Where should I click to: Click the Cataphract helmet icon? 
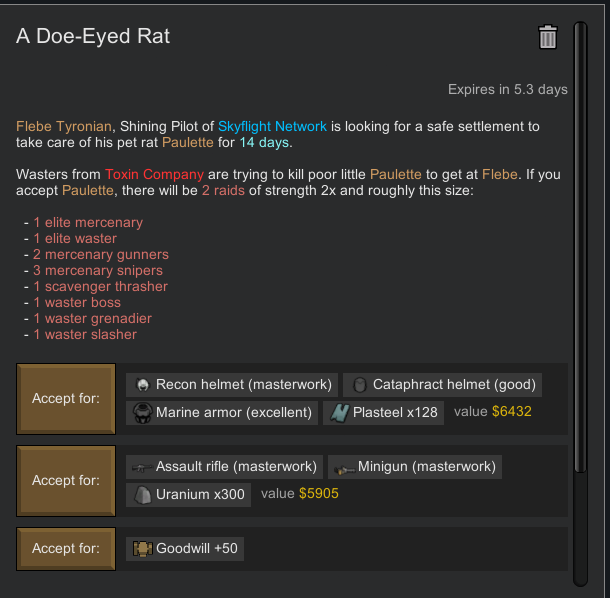click(359, 385)
